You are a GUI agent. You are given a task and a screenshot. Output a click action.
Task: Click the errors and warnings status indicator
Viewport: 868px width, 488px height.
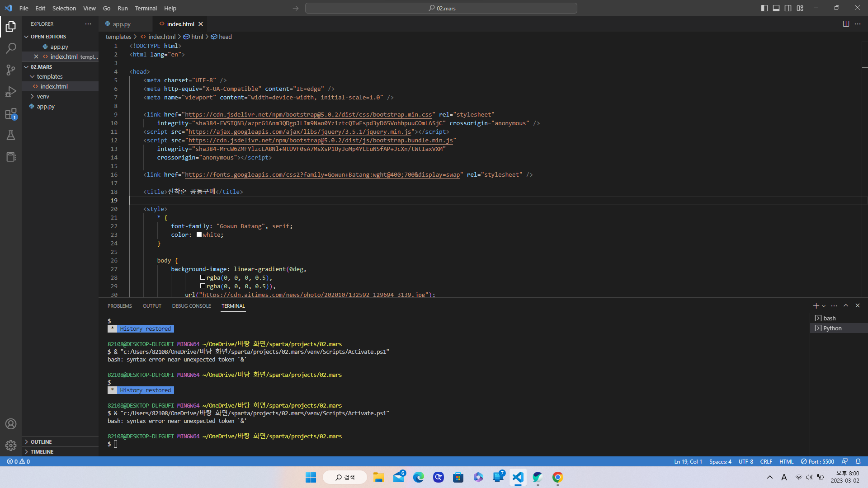point(19,462)
